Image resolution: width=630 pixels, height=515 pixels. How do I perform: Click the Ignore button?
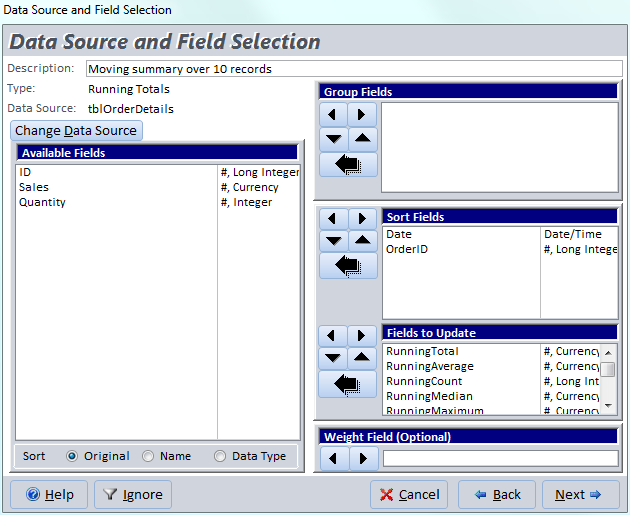point(133,495)
